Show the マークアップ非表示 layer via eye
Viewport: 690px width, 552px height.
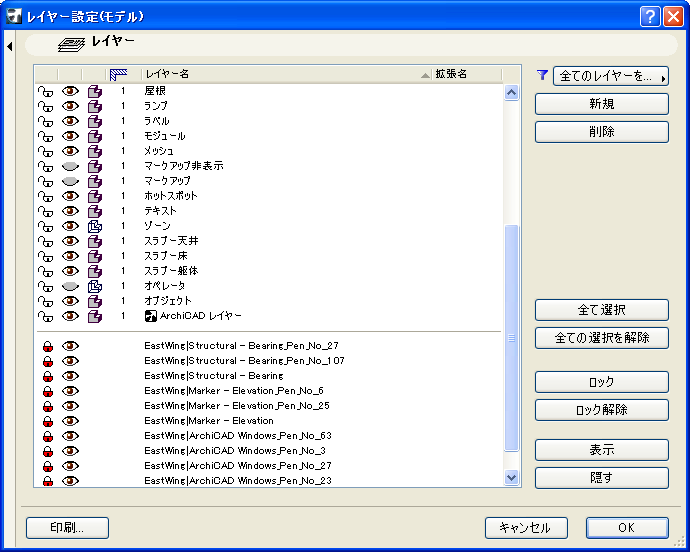[x=70, y=166]
